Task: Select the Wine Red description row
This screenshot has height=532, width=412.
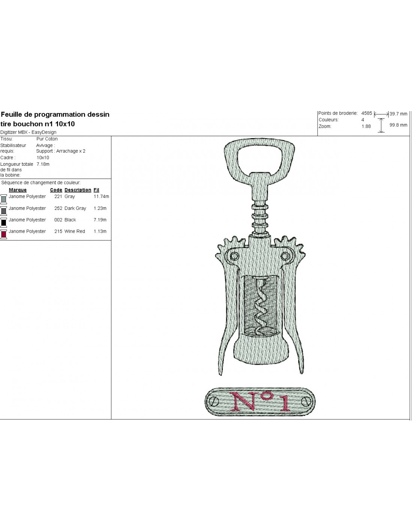Action: point(75,232)
